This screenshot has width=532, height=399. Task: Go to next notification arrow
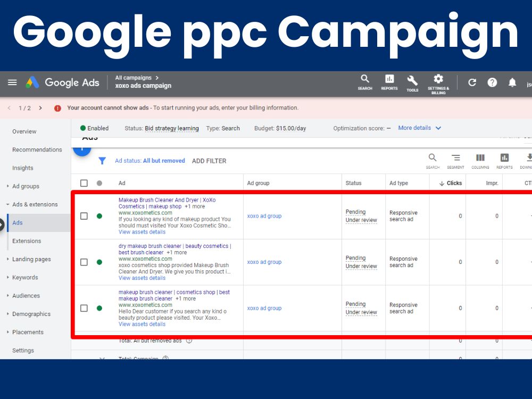(x=40, y=108)
